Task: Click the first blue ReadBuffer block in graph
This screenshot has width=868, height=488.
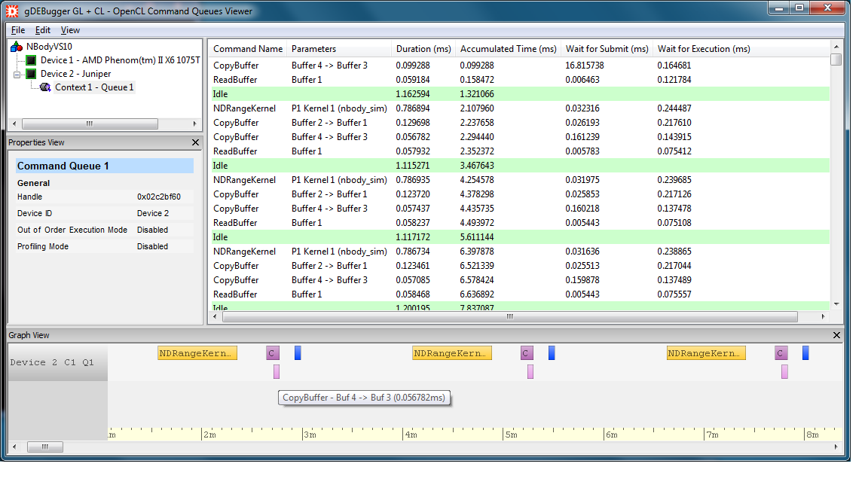Action: [298, 352]
